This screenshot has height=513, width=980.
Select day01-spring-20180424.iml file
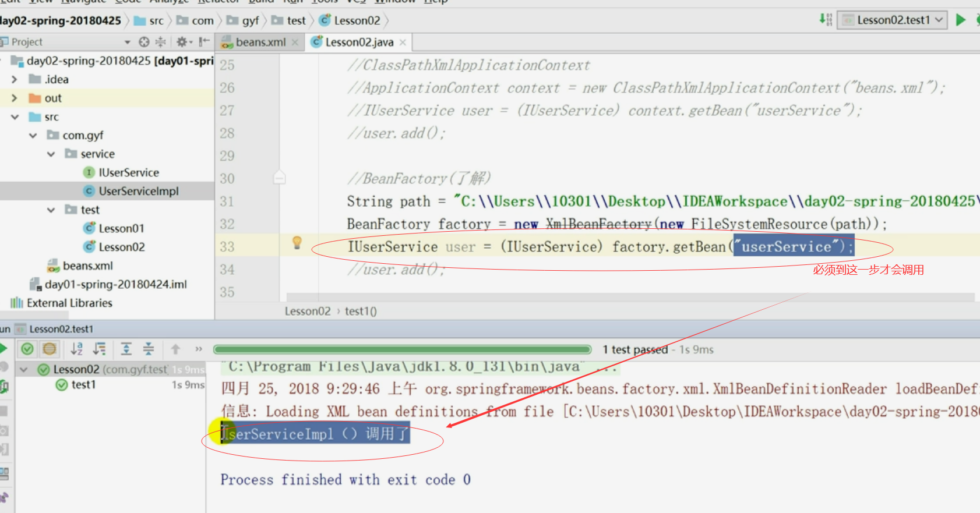[x=108, y=284]
